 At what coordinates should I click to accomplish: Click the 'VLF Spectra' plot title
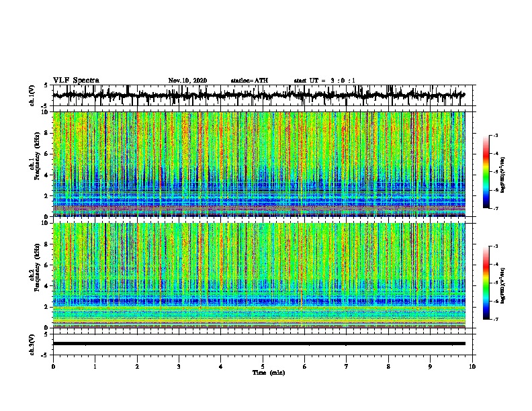click(x=76, y=81)
